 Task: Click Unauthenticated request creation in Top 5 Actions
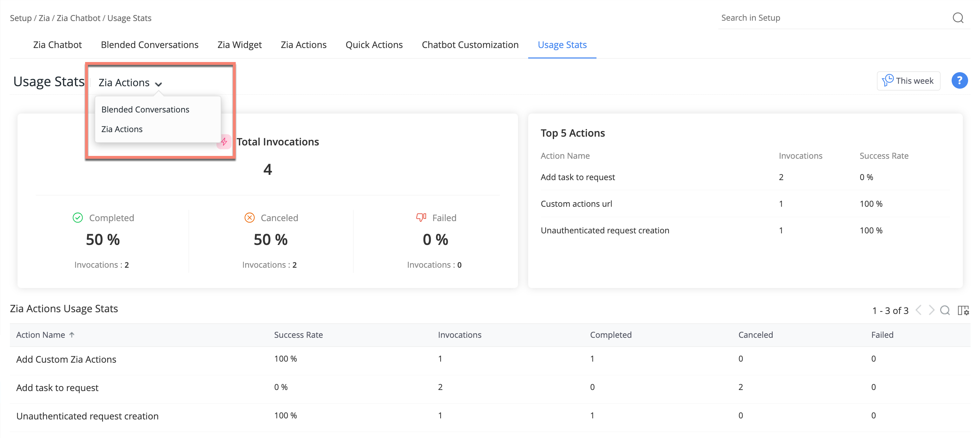click(605, 231)
